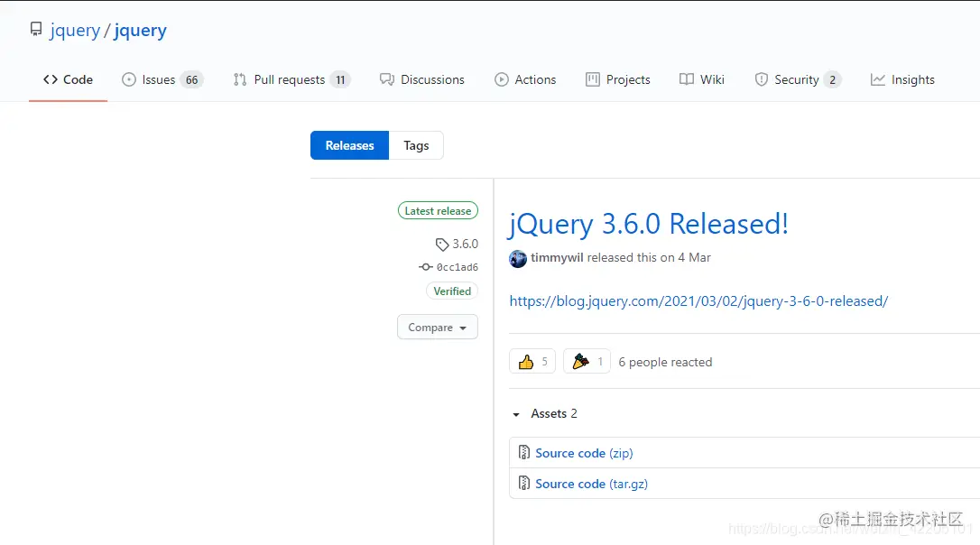Image resolution: width=980 pixels, height=545 pixels.
Task: Open the Actions tab
Action: [525, 79]
